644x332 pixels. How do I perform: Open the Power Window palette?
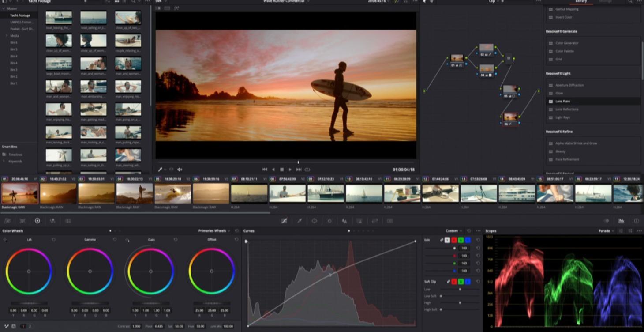coord(315,221)
